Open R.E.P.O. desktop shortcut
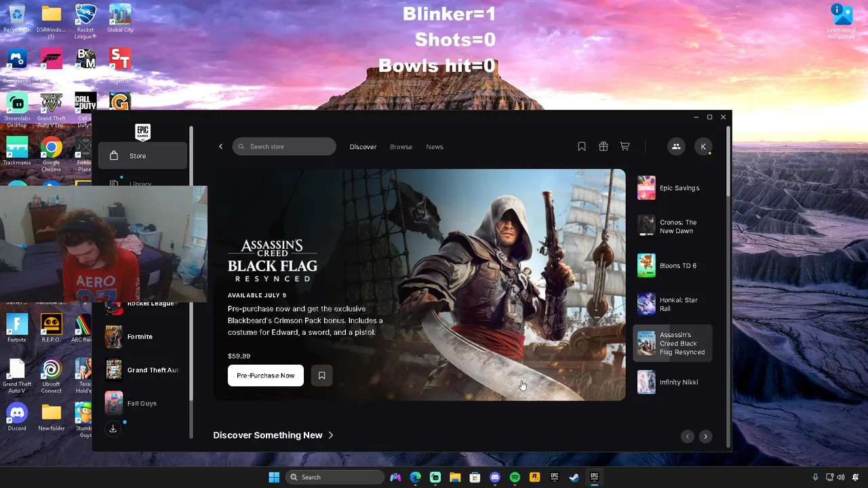The image size is (868, 488). [x=51, y=328]
